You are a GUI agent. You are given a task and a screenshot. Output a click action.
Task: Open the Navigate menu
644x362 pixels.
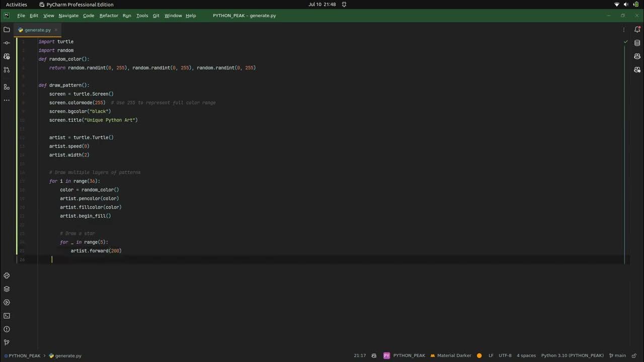click(68, 16)
